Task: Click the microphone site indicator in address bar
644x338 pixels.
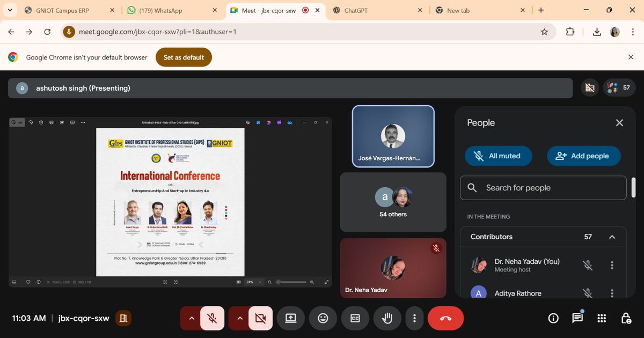Action: (x=69, y=32)
